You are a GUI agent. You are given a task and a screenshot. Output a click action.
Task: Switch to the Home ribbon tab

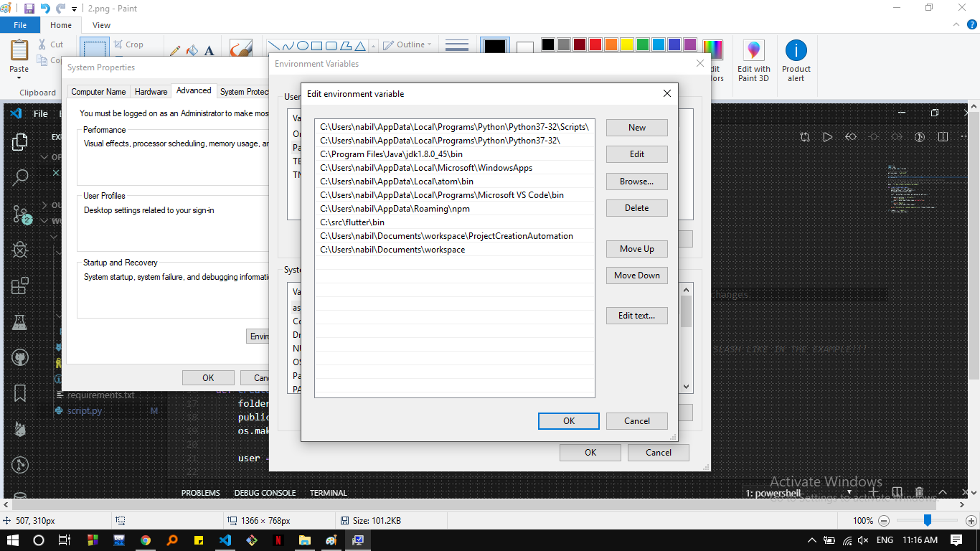(61, 25)
